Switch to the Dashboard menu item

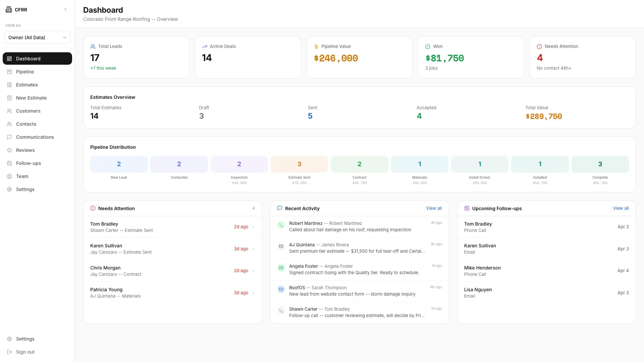[x=28, y=58]
